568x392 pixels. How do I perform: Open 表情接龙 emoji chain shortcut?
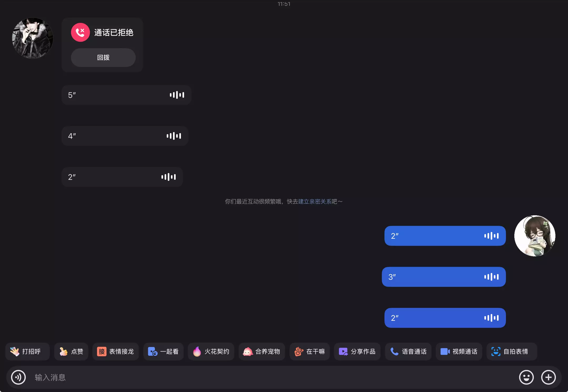(x=115, y=352)
